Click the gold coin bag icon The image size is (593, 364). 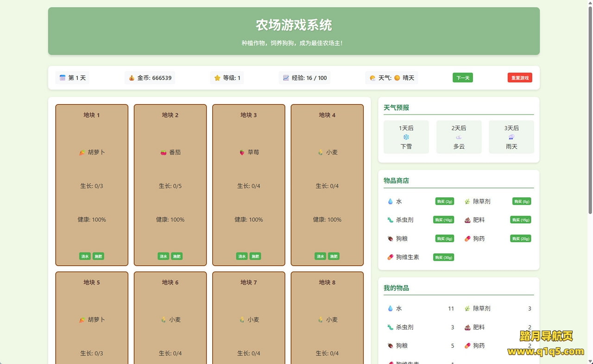coord(132,78)
